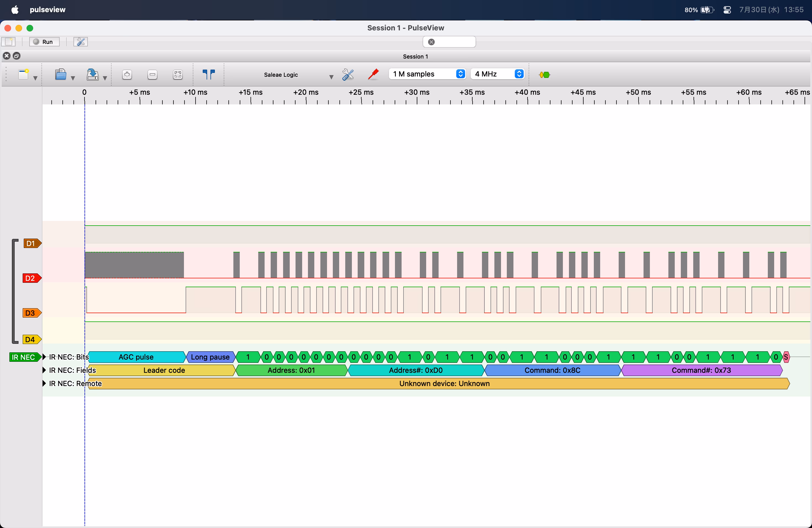This screenshot has height=528, width=812.
Task: Click the Command: 0x8C annotation
Action: pos(552,370)
